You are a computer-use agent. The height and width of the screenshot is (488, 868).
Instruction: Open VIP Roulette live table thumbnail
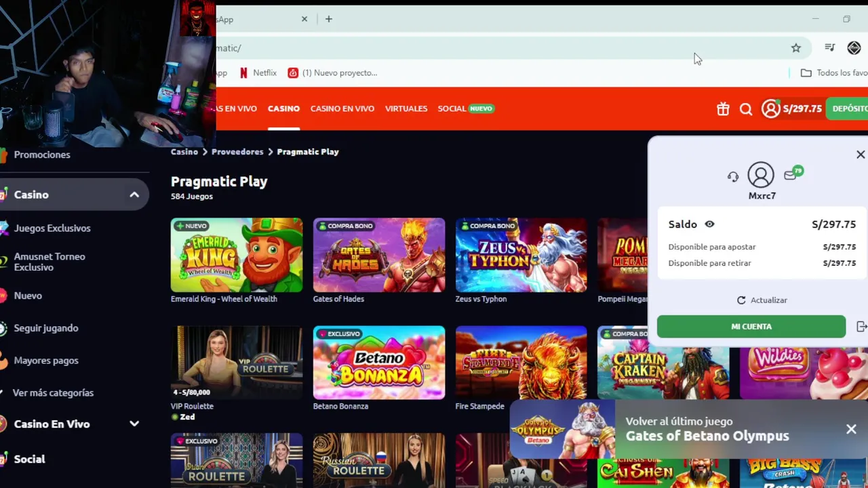click(237, 363)
